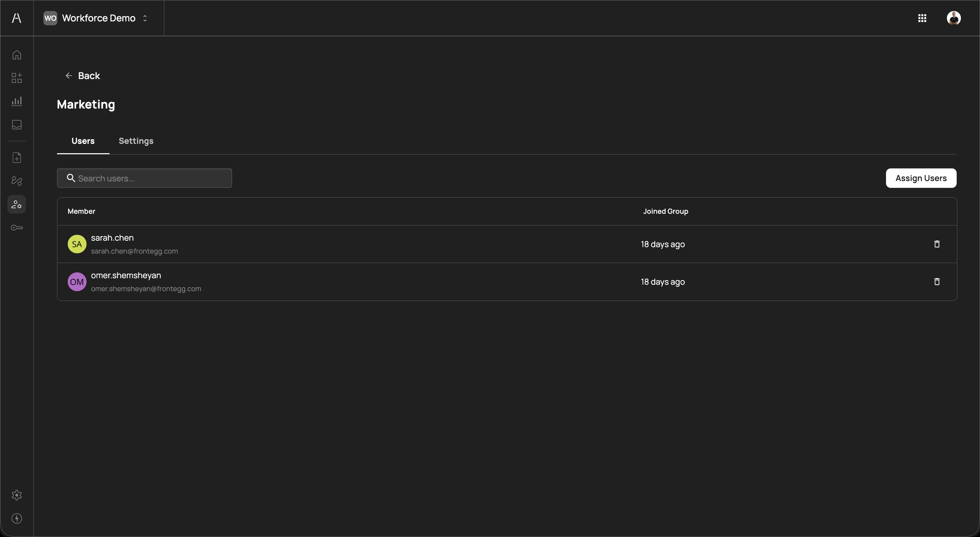Open the inbox tray icon in the sidebar
980x537 pixels.
(x=17, y=125)
